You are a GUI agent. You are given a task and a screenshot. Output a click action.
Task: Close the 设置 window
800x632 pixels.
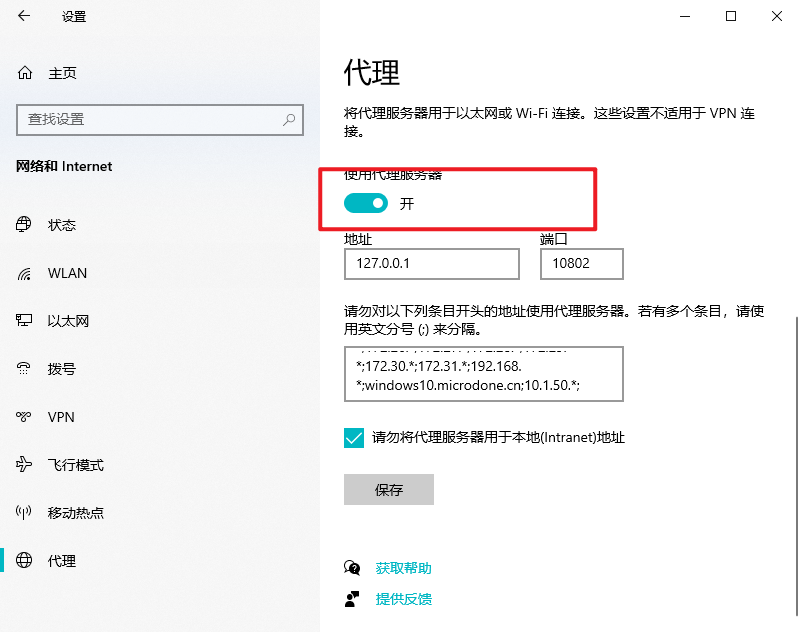point(777,16)
